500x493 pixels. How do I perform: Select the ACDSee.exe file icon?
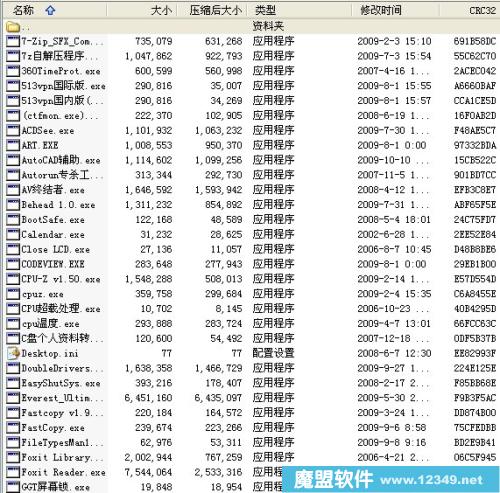(x=13, y=130)
